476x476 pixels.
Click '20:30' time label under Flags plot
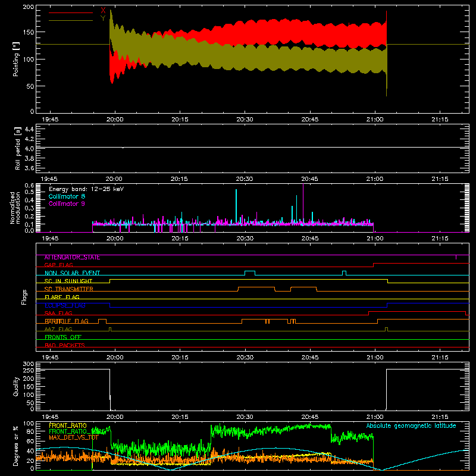(245, 358)
